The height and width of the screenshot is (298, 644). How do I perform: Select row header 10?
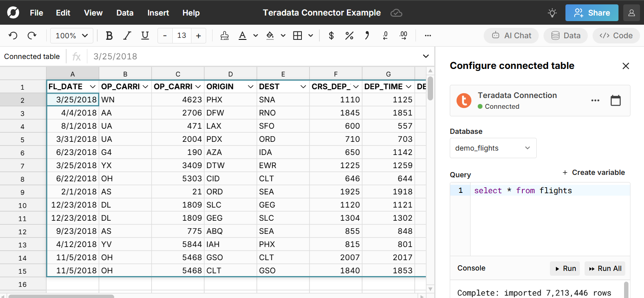pyautogui.click(x=23, y=205)
